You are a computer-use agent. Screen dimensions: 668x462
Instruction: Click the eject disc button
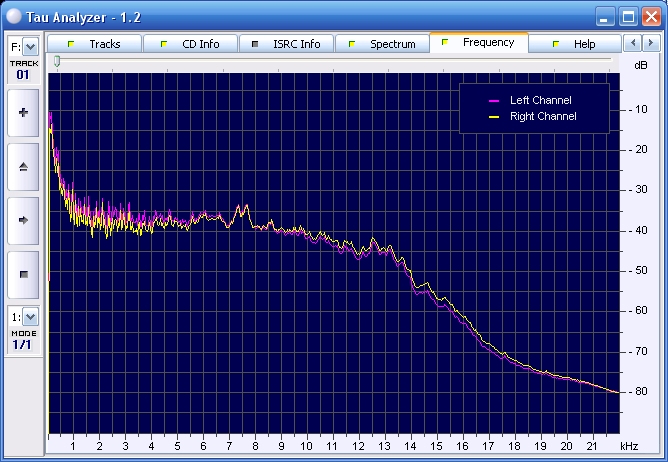pos(23,167)
